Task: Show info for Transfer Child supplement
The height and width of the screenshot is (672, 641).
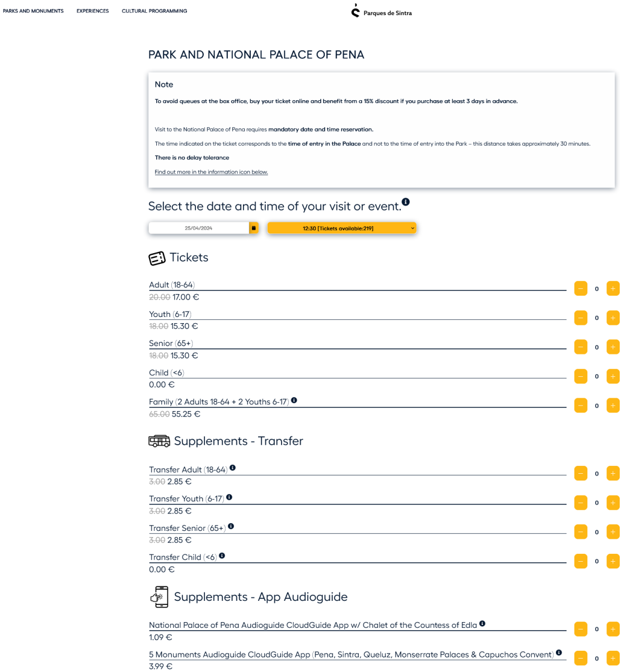Action: [x=222, y=556]
